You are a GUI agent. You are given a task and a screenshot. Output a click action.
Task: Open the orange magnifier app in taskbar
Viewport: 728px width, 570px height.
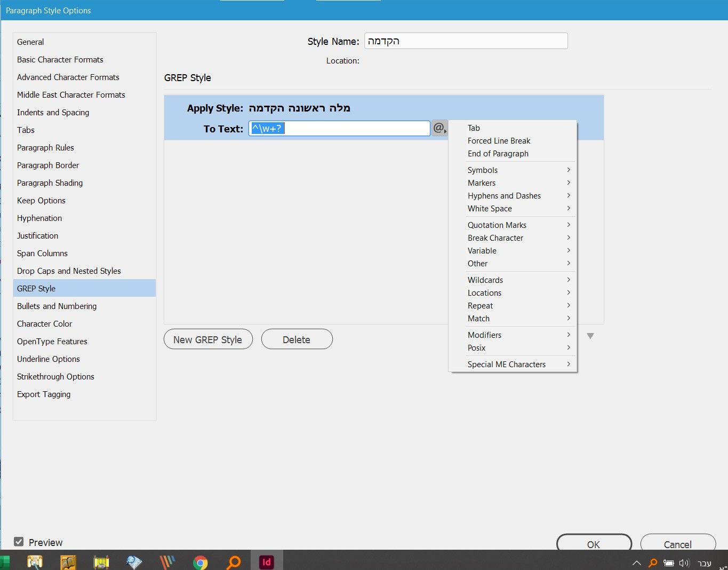234,562
